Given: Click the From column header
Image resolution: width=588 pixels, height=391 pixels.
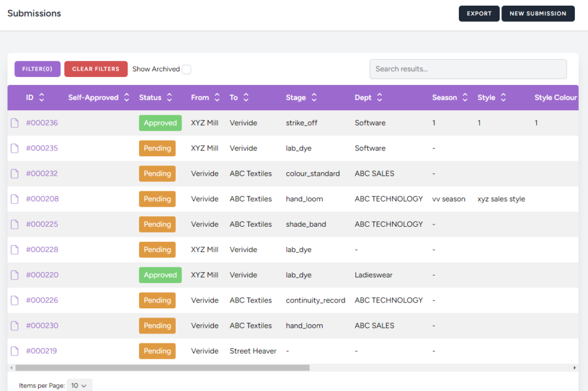Looking at the screenshot, I should [200, 98].
